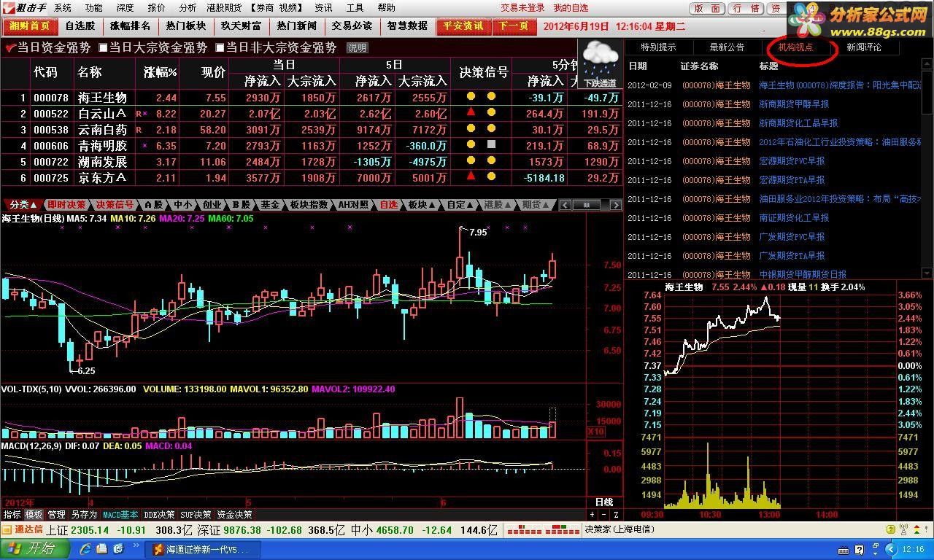Click the keyboard icon in taskbar
Image resolution: width=934 pixels, height=560 pixels.
click(x=843, y=550)
